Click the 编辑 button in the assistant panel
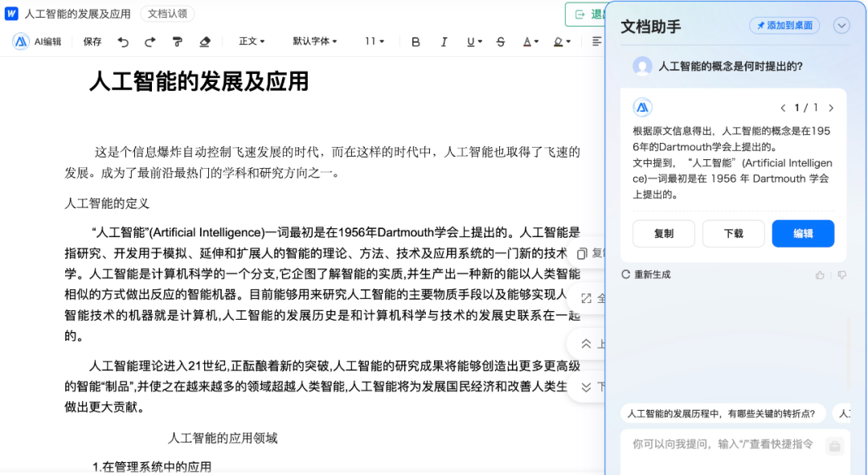Image resolution: width=868 pixels, height=475 pixels. 803,233
